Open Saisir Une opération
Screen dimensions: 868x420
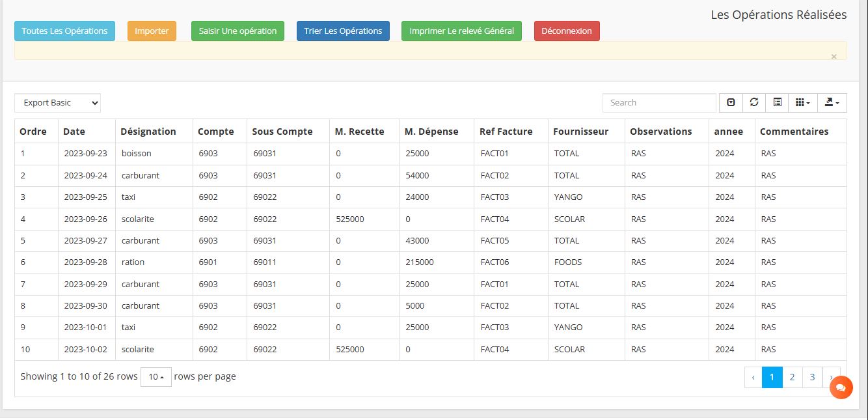pos(237,31)
